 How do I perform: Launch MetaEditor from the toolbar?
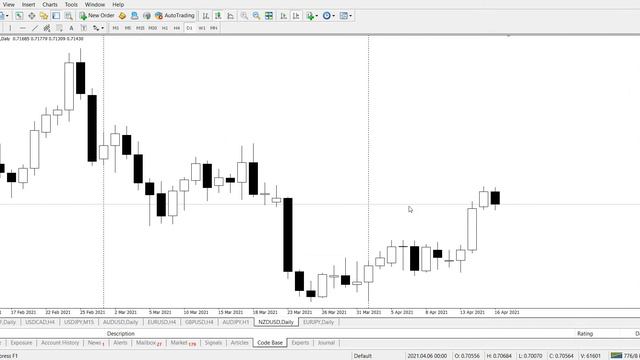(122, 16)
